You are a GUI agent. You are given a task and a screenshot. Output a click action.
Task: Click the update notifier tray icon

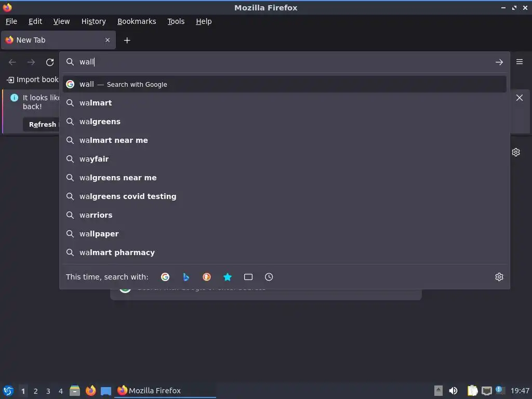point(499,390)
